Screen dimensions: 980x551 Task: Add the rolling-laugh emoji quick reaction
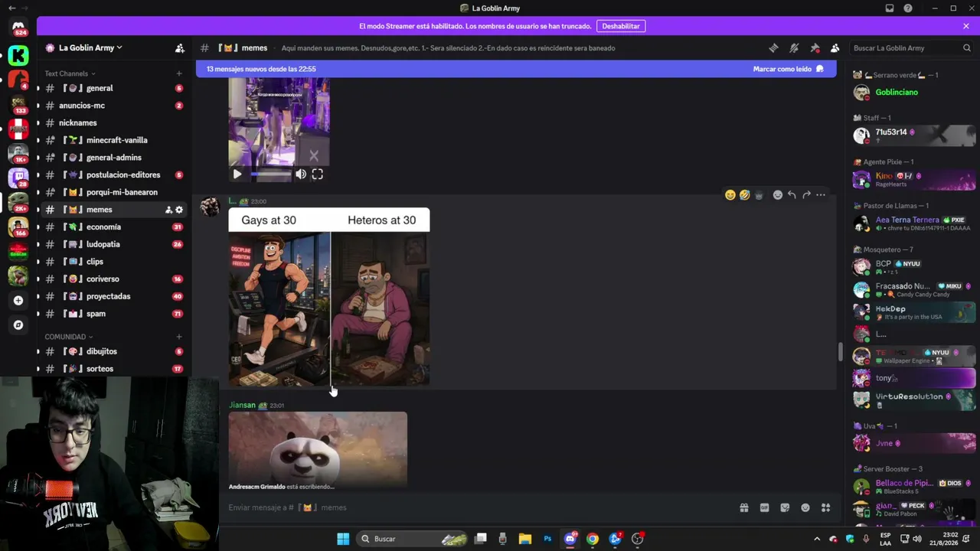tap(744, 195)
